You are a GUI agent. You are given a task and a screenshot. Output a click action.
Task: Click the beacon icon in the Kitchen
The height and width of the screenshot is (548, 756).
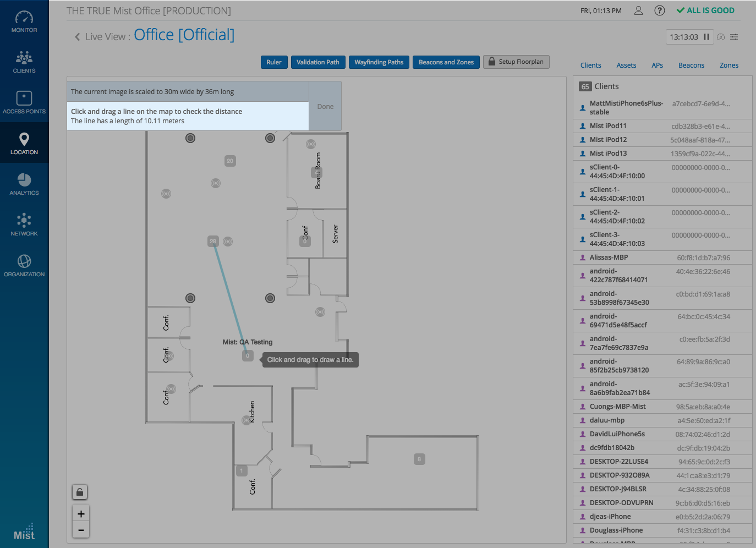(245, 420)
